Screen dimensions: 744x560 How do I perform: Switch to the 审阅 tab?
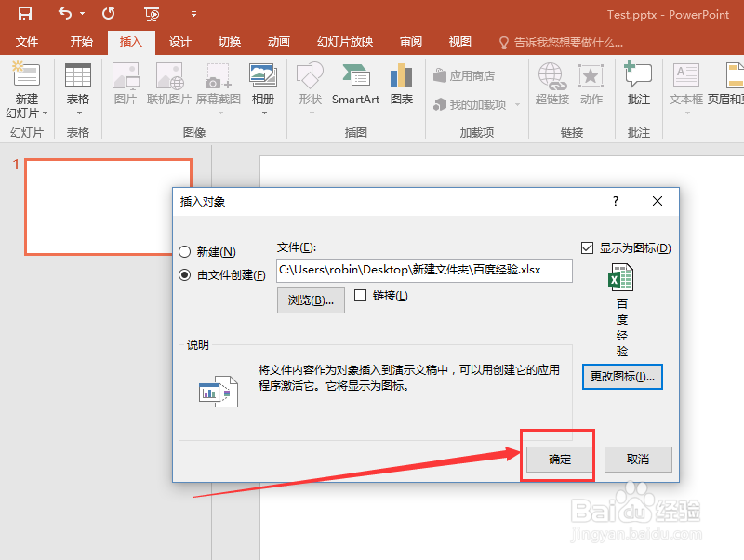(x=411, y=42)
